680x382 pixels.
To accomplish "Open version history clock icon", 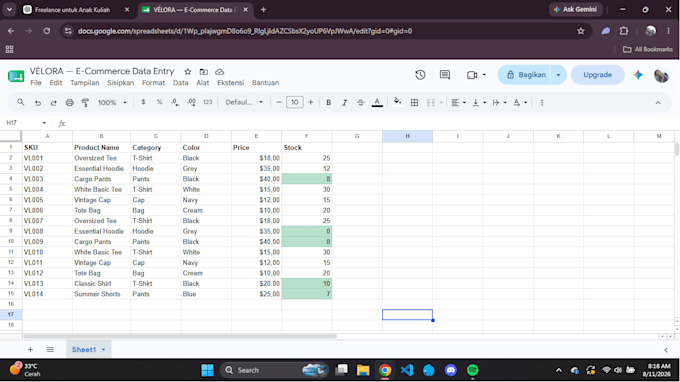I will pyautogui.click(x=420, y=75).
